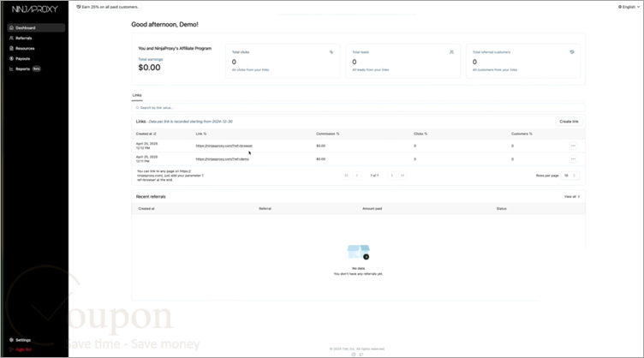Click the Total earnings $0.00 amount
Viewport: 644px width, 358px height.
point(150,68)
